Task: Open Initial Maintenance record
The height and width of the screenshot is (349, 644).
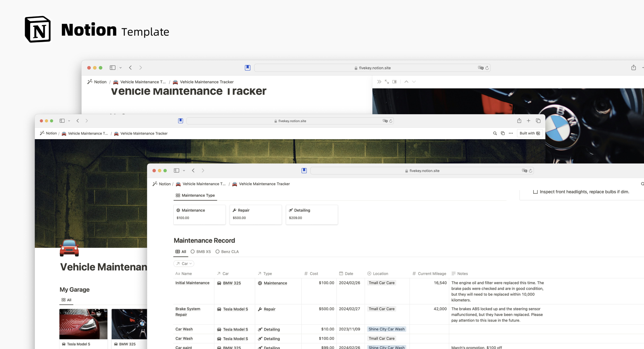Action: (192, 283)
